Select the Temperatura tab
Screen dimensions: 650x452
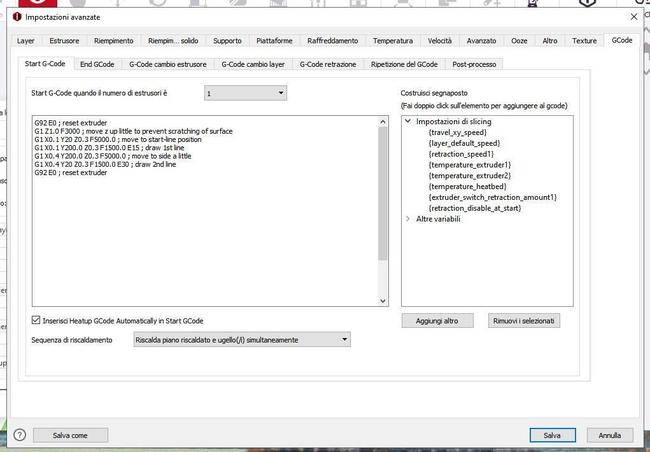point(392,41)
